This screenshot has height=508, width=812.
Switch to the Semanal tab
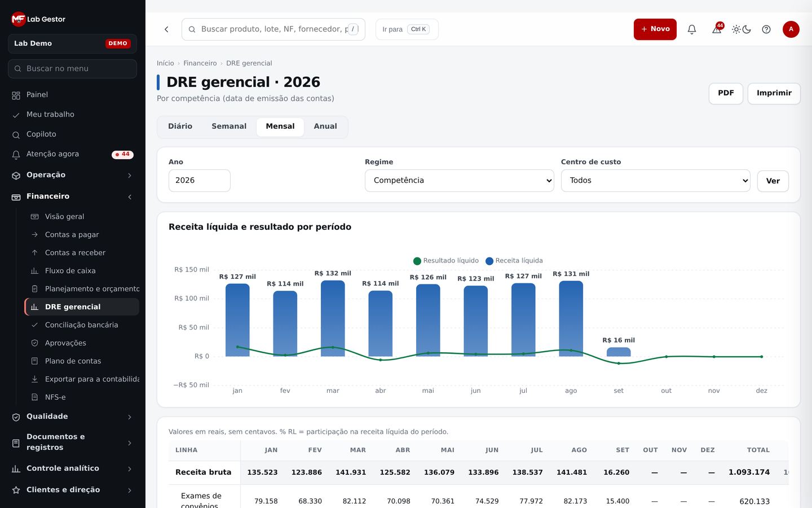click(x=229, y=127)
